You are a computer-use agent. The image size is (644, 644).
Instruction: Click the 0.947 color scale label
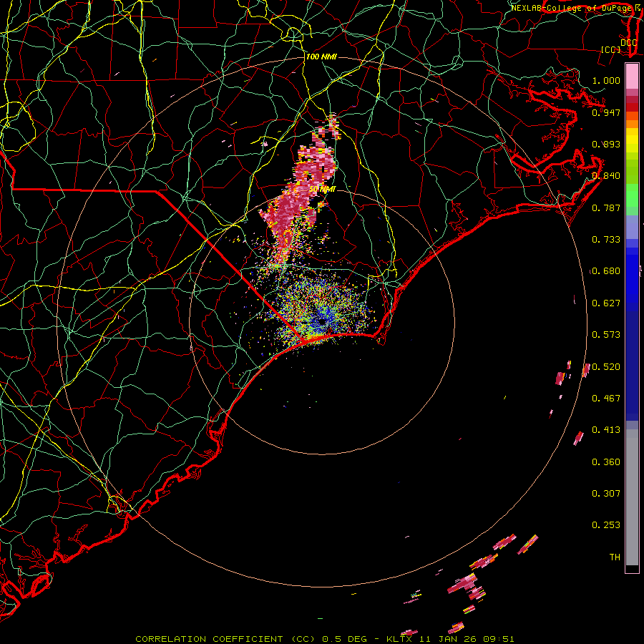tap(606, 112)
